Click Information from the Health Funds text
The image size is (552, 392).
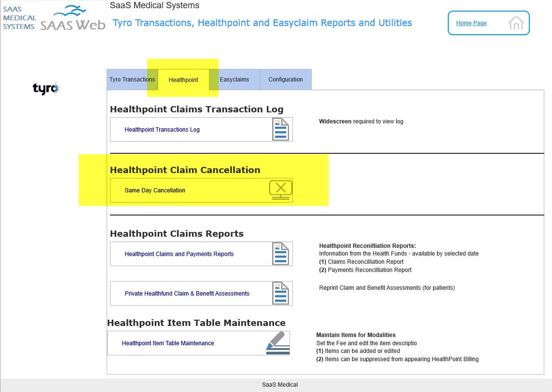pyautogui.click(x=399, y=253)
